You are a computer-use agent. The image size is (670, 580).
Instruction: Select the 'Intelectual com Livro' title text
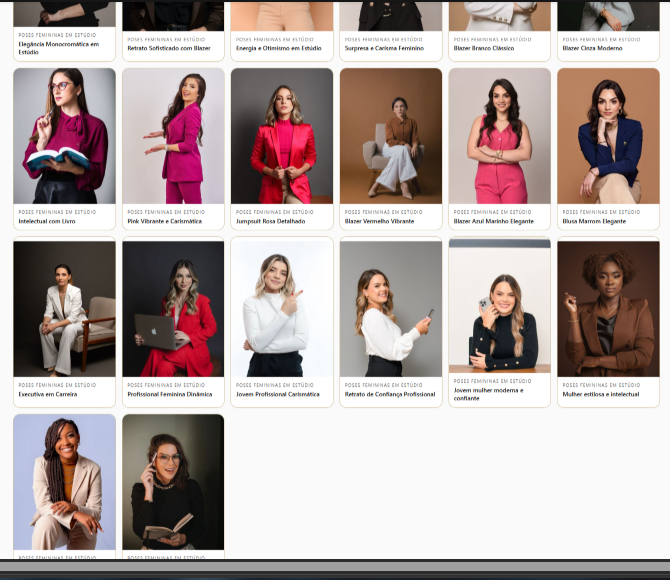[47, 221]
